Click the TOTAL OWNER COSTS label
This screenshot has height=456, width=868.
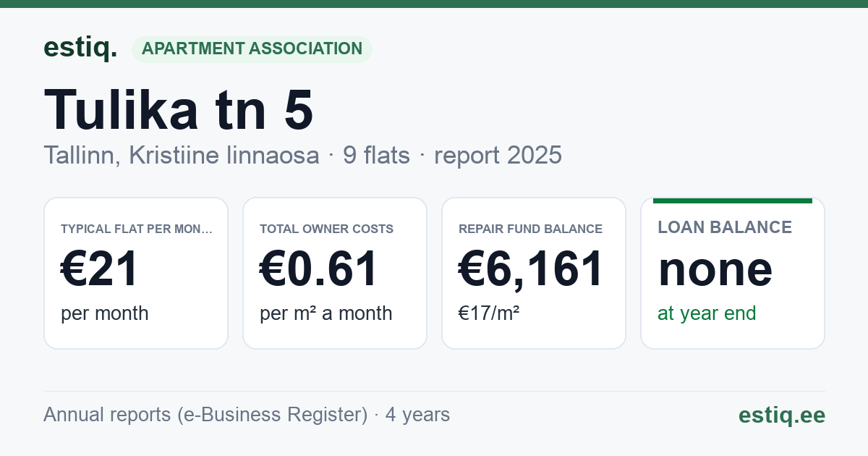(327, 229)
